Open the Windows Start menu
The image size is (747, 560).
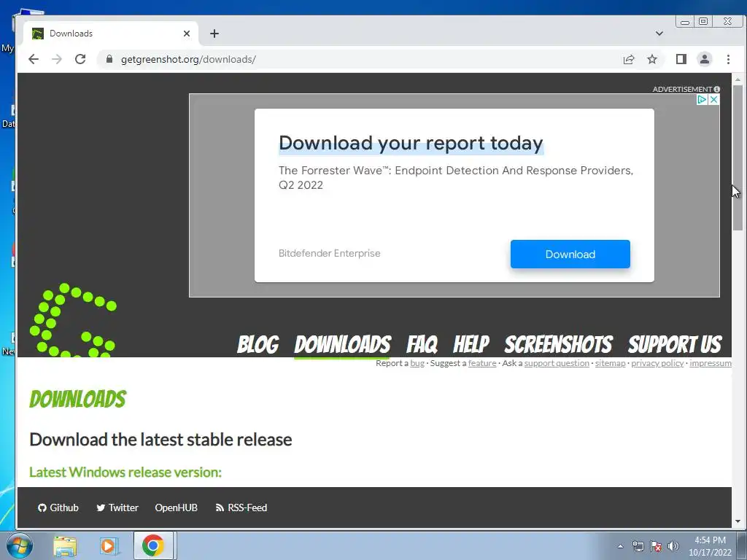click(x=19, y=545)
